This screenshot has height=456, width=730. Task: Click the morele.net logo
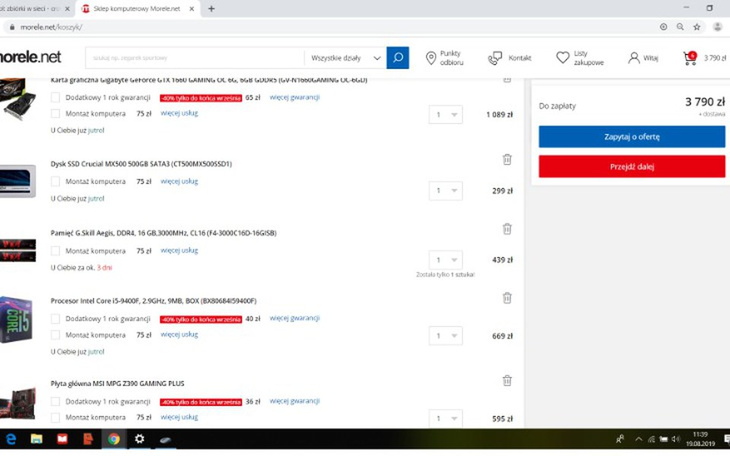point(30,57)
